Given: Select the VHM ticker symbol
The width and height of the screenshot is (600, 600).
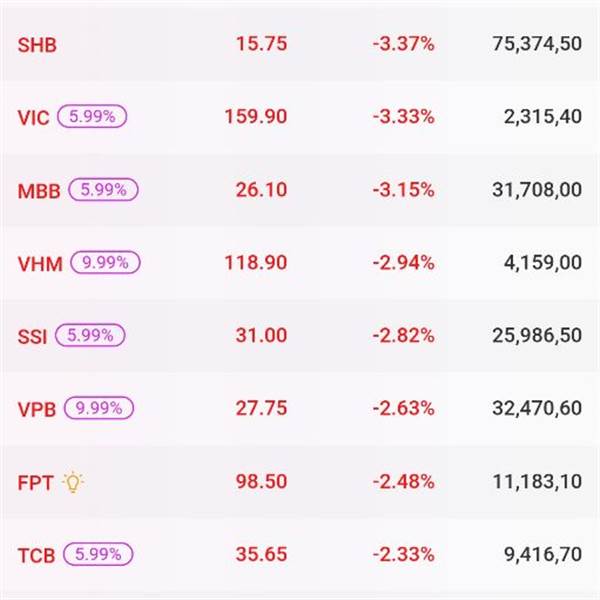Looking at the screenshot, I should click(x=40, y=264).
